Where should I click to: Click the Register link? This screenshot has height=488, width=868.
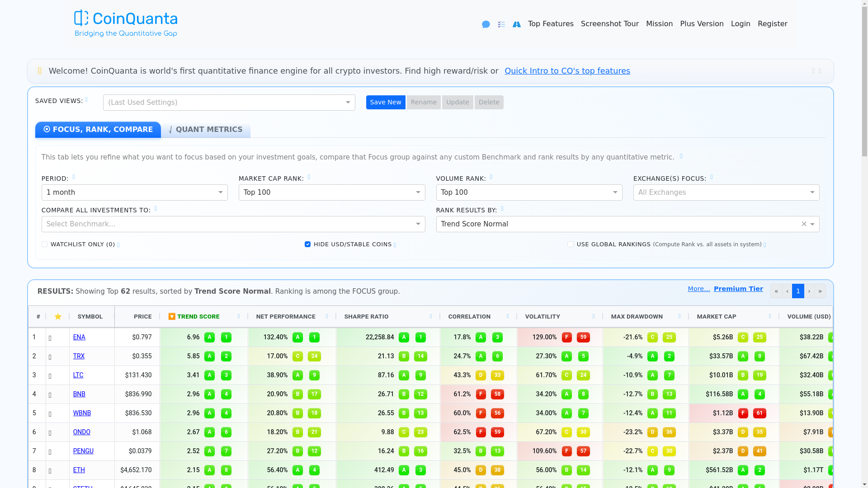(772, 24)
